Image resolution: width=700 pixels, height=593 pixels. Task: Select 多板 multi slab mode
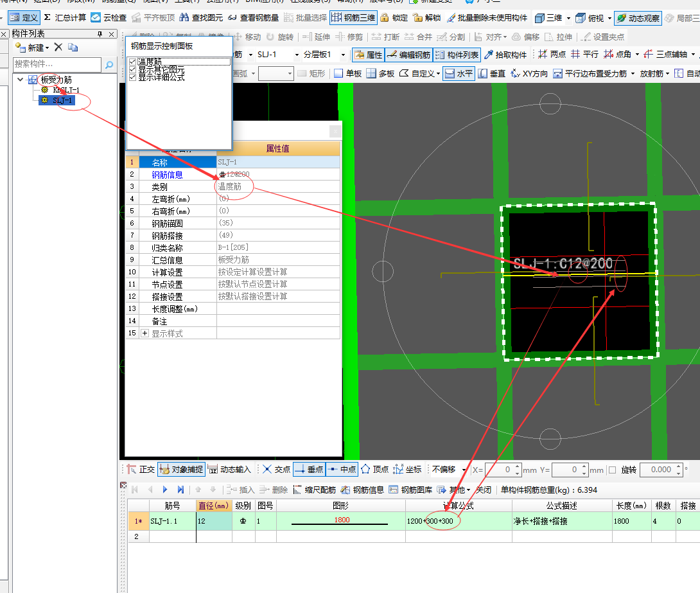380,74
